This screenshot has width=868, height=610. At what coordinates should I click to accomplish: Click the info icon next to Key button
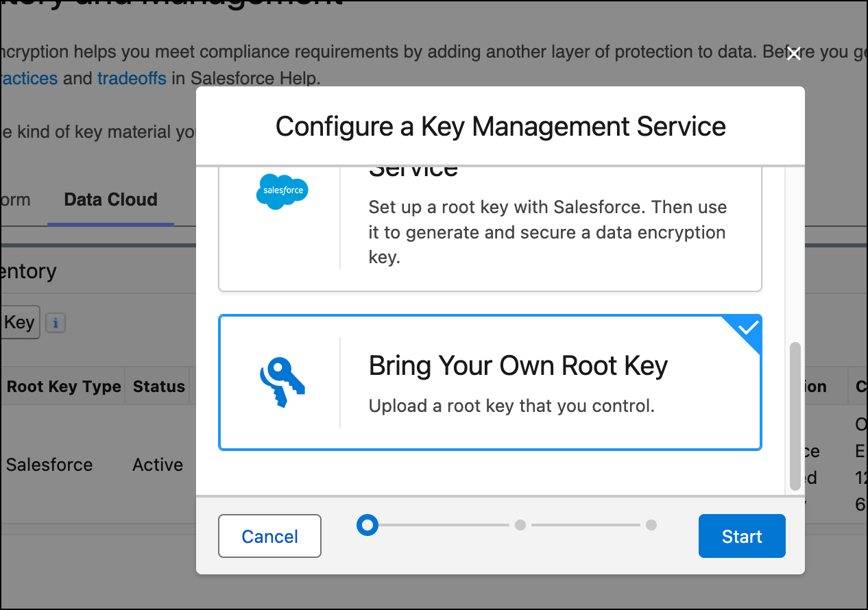click(56, 322)
